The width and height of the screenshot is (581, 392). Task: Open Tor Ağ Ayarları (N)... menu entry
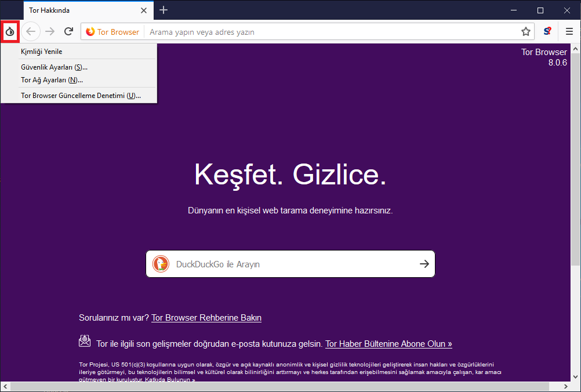79,80
